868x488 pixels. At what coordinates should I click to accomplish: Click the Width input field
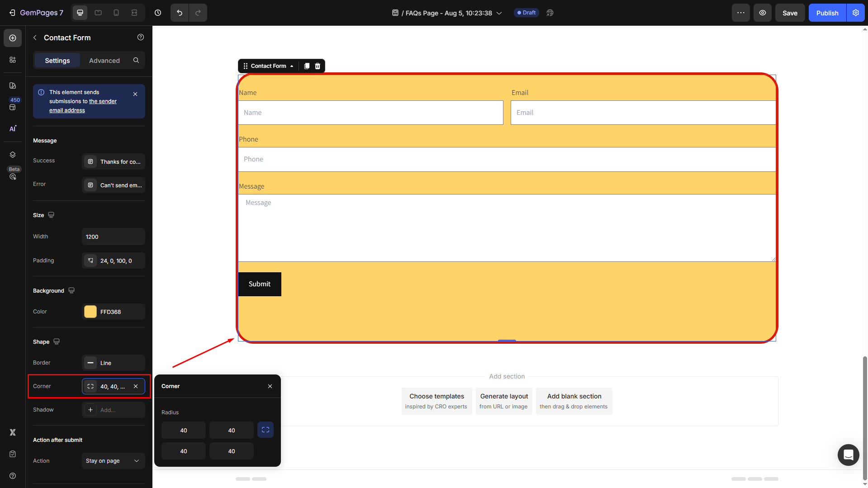click(113, 237)
